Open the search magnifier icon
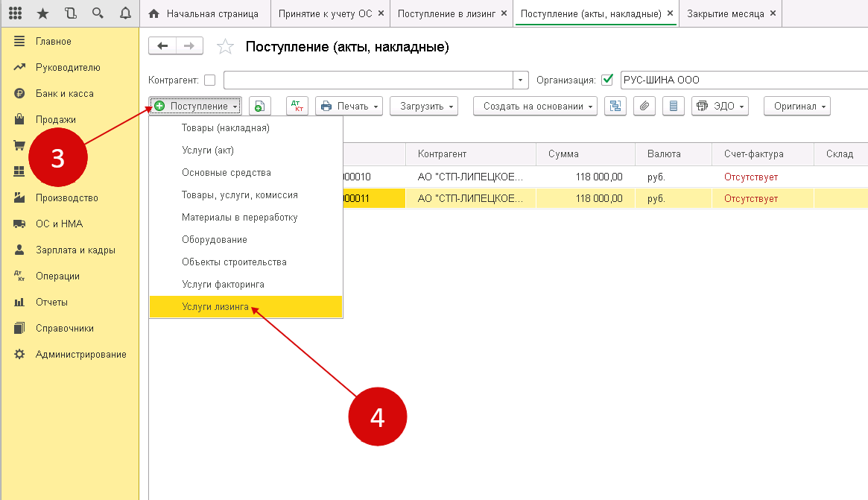 98,13
